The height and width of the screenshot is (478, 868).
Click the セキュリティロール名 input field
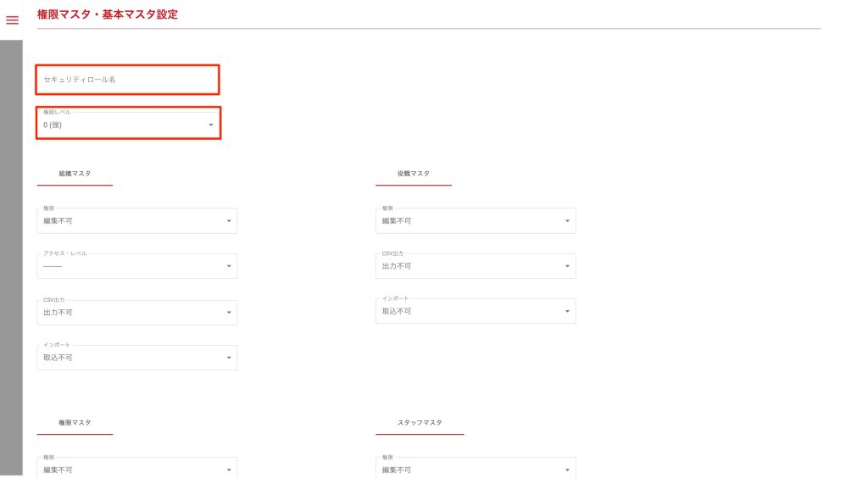point(127,80)
